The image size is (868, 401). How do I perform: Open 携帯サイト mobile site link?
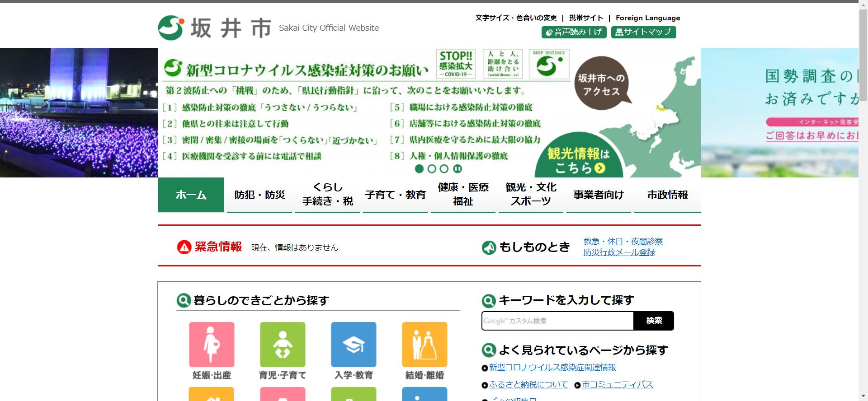(x=586, y=18)
